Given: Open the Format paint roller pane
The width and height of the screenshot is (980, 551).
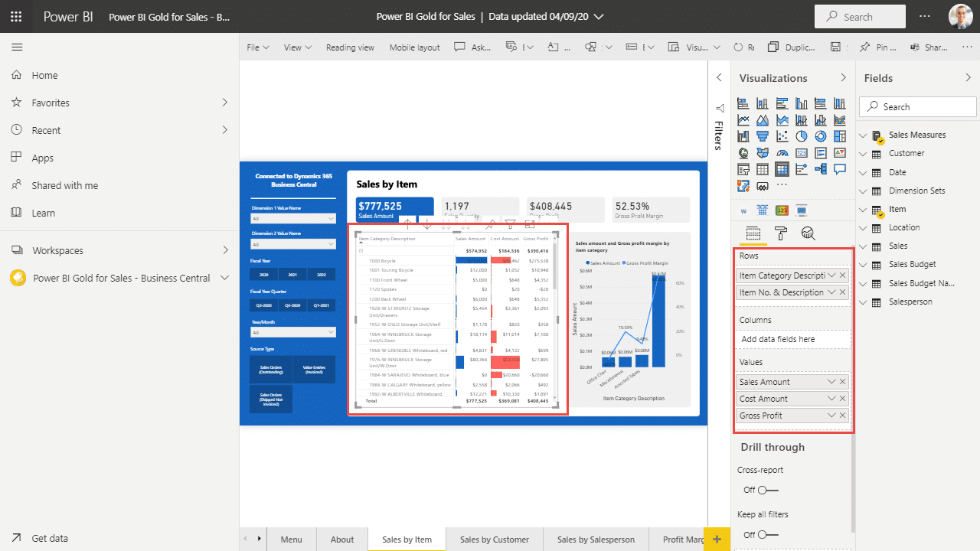Looking at the screenshot, I should [x=781, y=233].
